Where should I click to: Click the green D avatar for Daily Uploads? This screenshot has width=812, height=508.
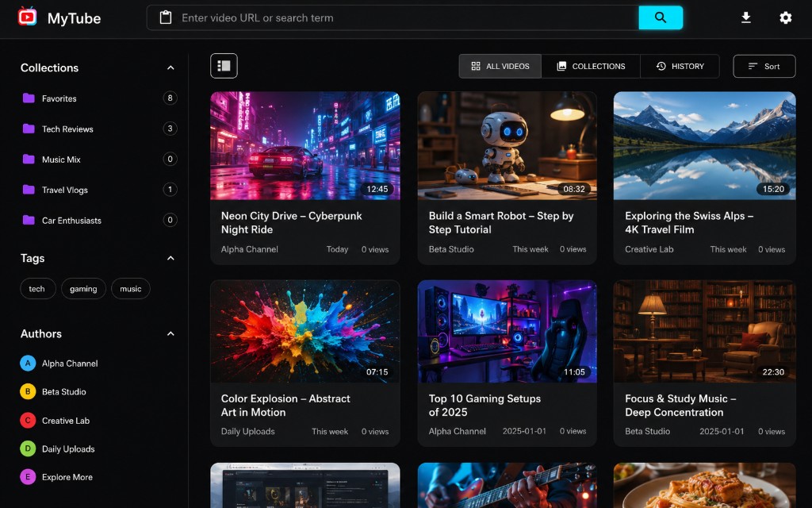(x=28, y=448)
